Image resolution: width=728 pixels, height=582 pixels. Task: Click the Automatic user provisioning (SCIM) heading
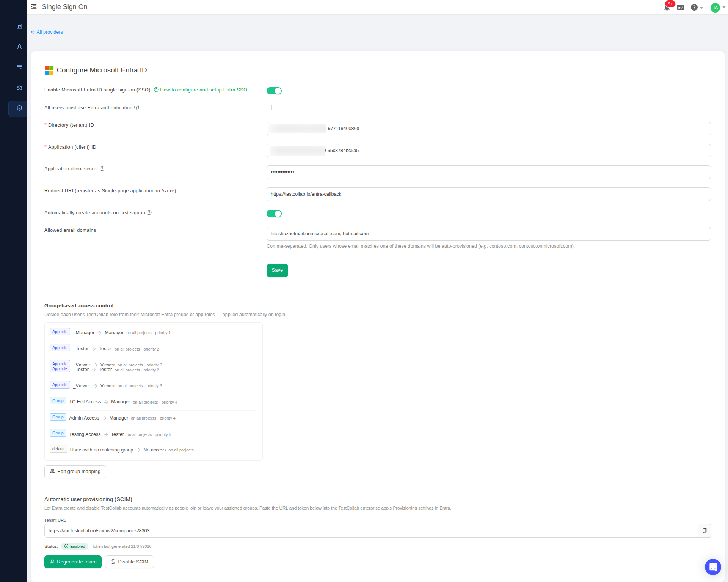tap(88, 499)
